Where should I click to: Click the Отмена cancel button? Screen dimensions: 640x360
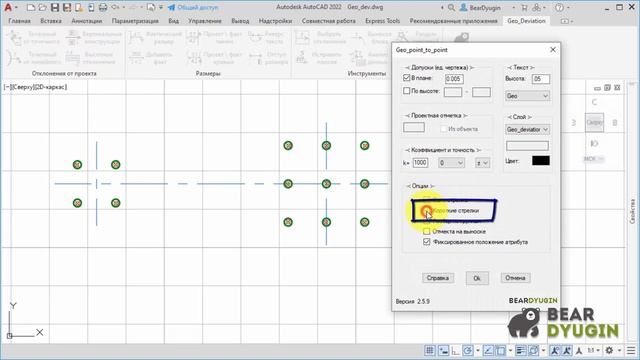[x=515, y=278]
